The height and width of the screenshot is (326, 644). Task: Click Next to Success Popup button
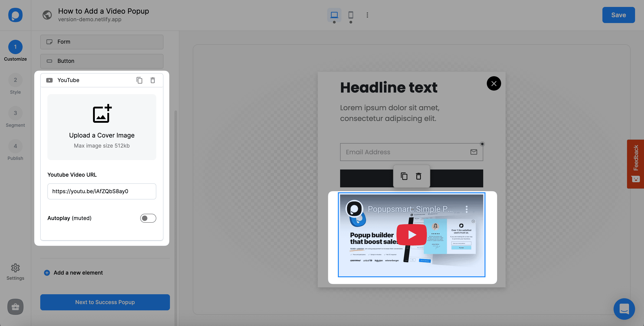click(105, 302)
